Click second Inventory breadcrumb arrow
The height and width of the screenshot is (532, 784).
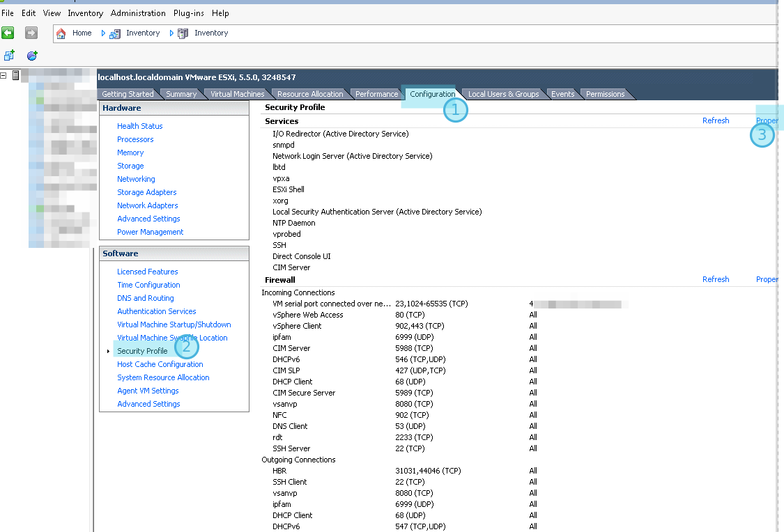tap(171, 33)
